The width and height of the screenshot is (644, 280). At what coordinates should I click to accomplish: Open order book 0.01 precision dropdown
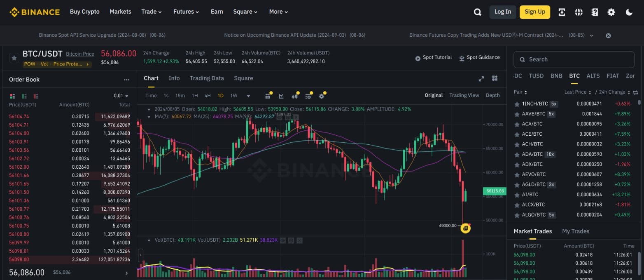tap(121, 96)
